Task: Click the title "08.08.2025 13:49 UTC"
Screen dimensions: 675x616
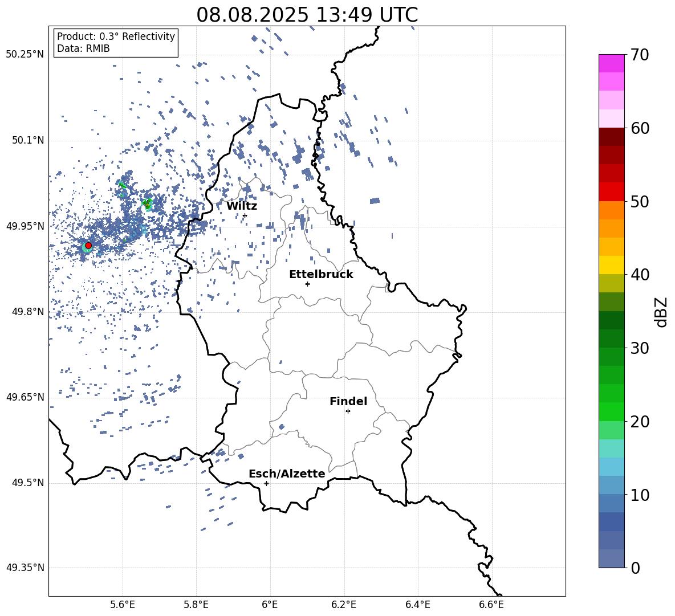Action: click(307, 15)
